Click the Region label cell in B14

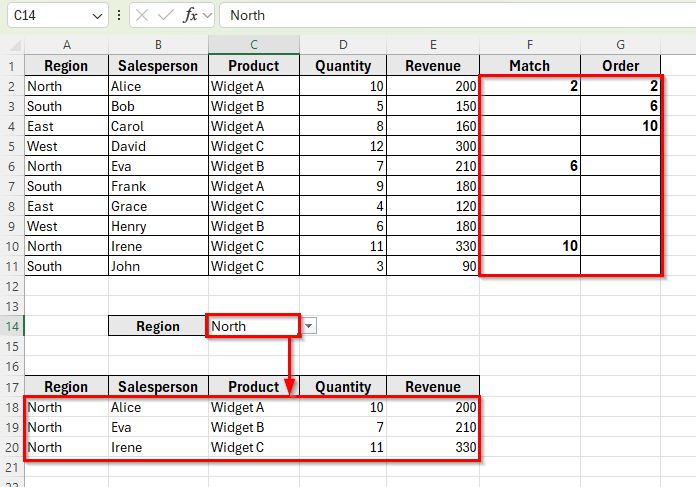pyautogui.click(x=158, y=326)
